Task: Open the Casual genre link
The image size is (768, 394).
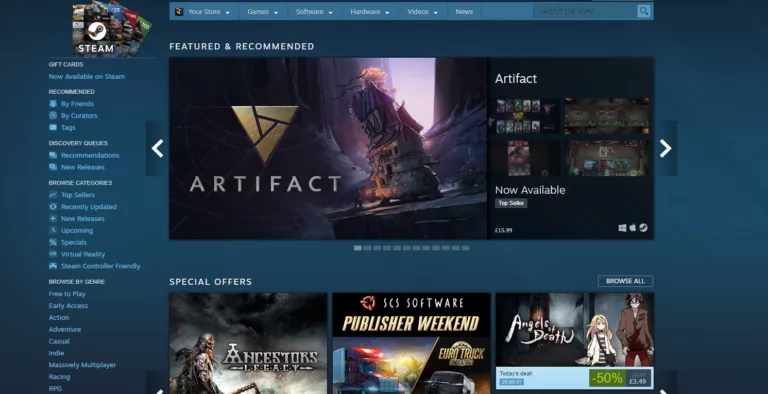Action: coord(59,341)
